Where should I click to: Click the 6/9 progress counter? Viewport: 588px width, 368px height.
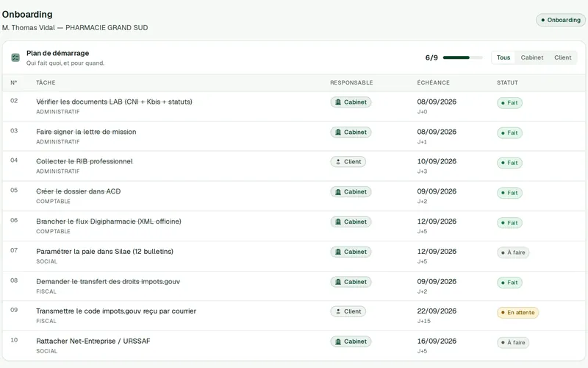pos(431,58)
